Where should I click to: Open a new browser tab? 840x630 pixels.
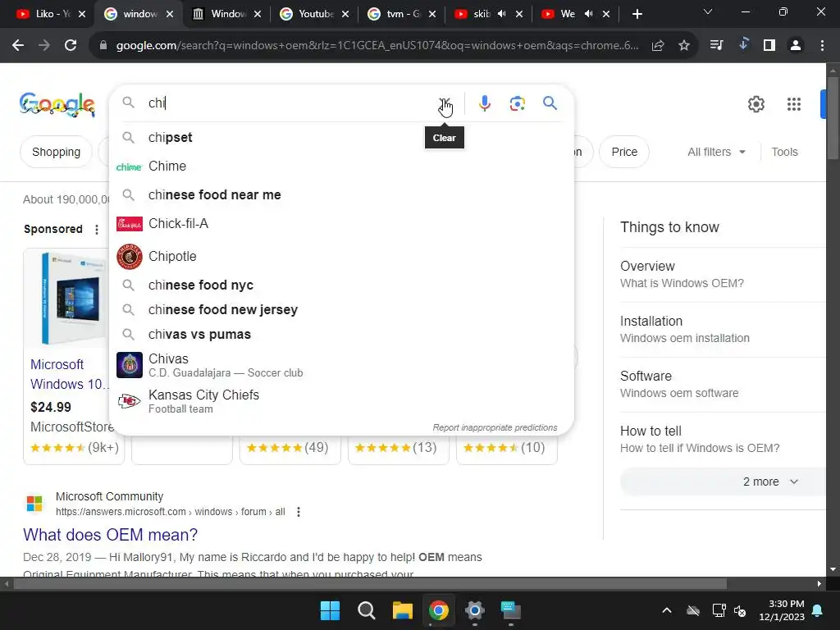[x=637, y=14]
